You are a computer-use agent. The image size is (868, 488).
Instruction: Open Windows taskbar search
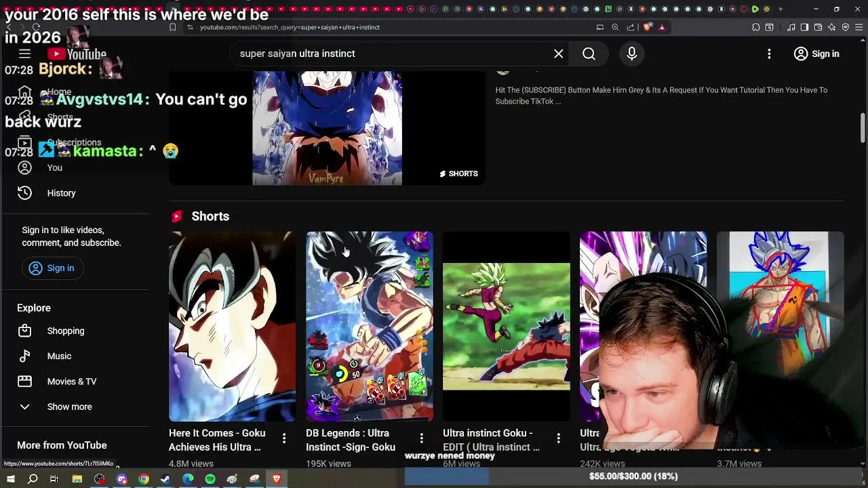click(x=33, y=479)
